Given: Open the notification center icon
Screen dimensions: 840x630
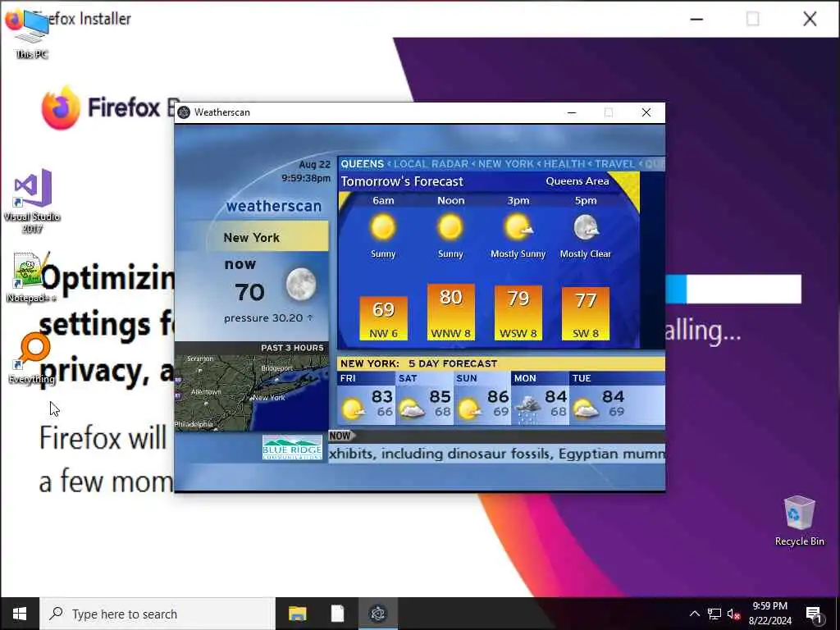Looking at the screenshot, I should coord(814,614).
